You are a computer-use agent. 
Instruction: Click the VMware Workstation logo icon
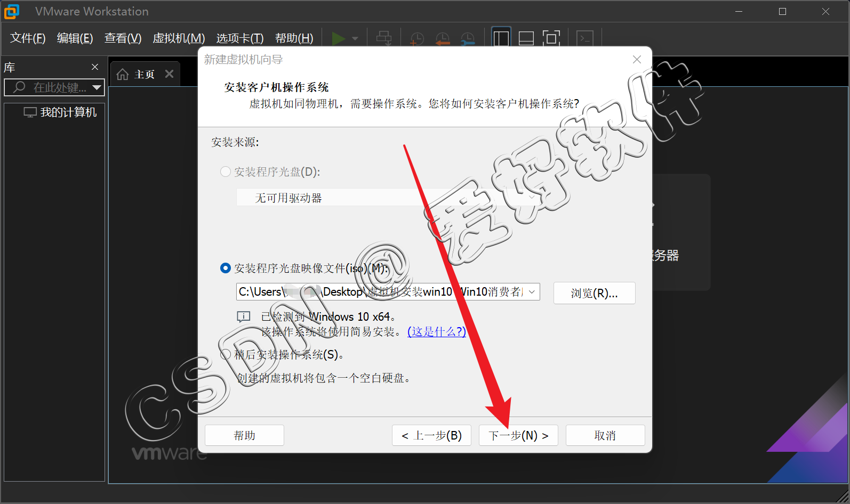pyautogui.click(x=12, y=11)
